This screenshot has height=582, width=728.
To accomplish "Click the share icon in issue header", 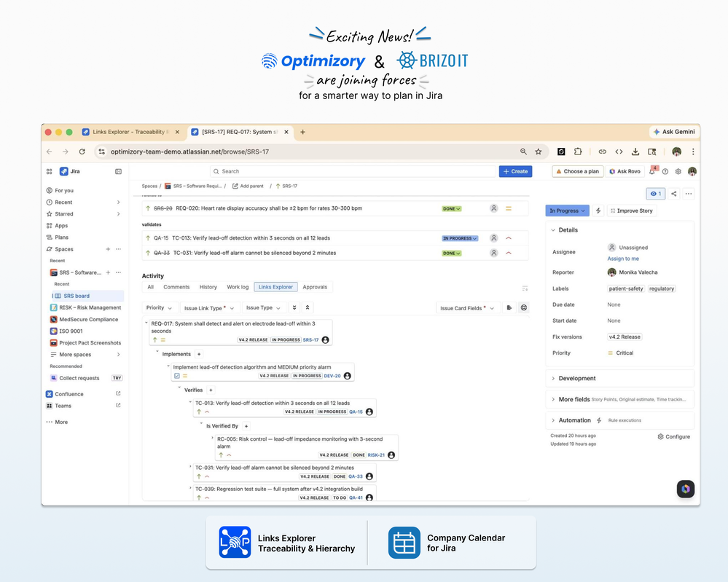I will pyautogui.click(x=673, y=194).
